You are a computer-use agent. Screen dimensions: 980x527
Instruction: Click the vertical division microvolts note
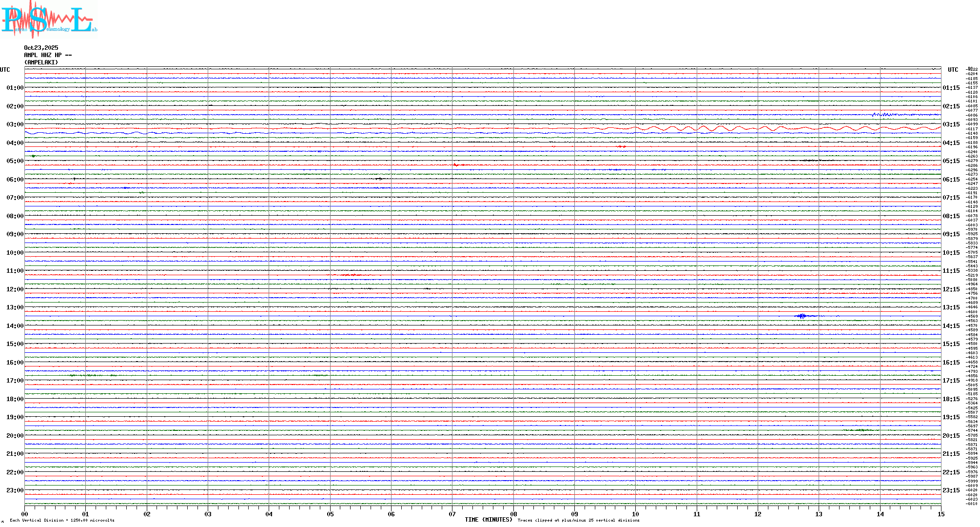click(x=62, y=520)
